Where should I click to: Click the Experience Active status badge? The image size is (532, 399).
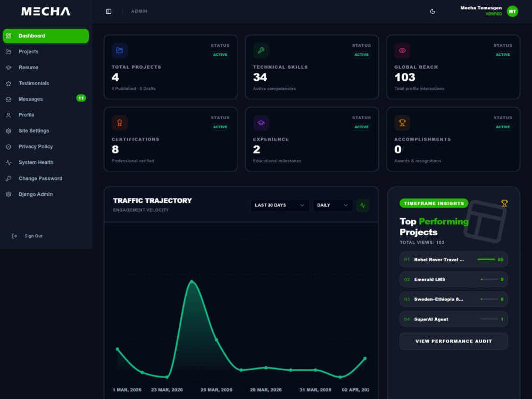pos(361,127)
